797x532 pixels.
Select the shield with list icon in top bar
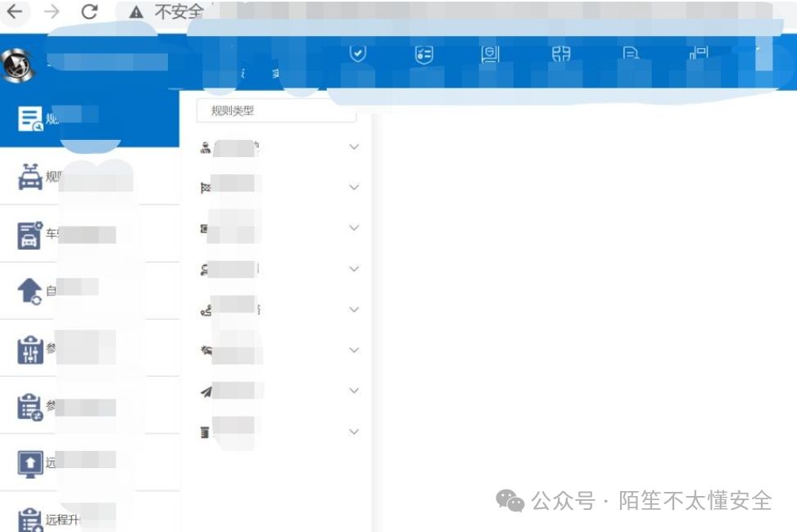[x=423, y=53]
